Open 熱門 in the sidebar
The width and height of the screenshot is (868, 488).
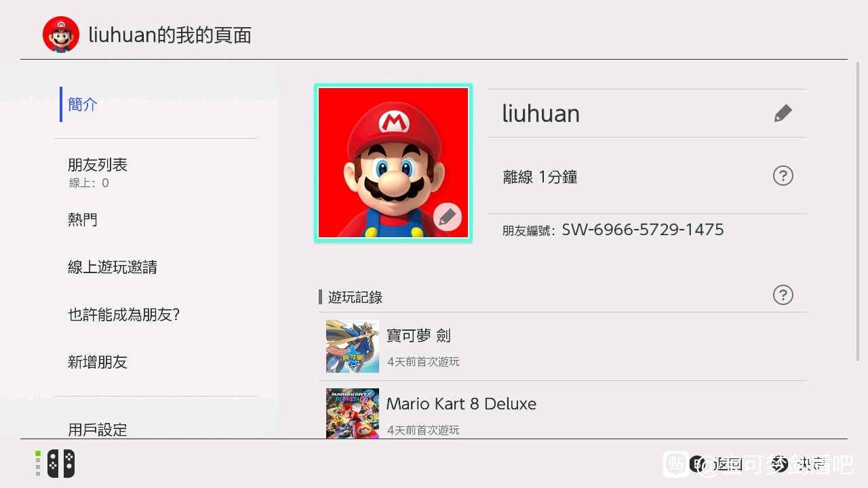83,220
